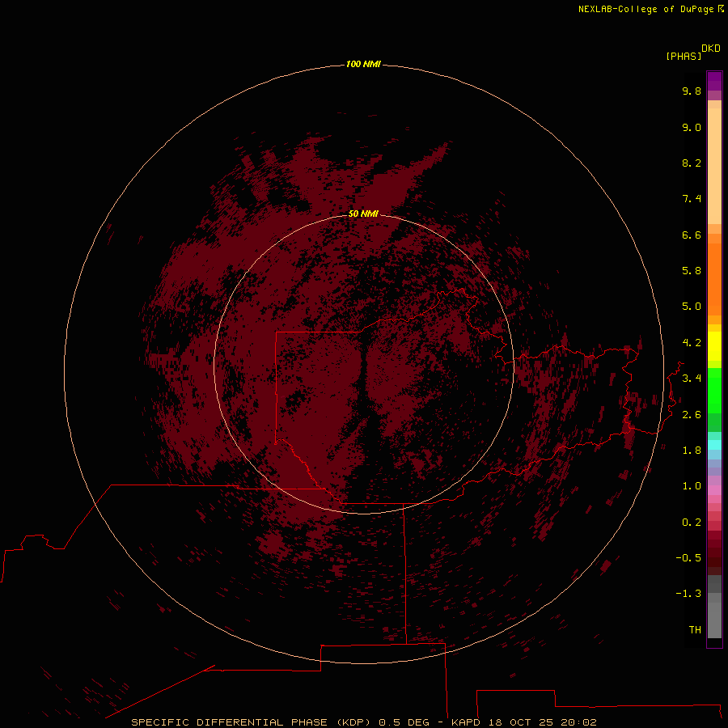This screenshot has height=728, width=728.
Task: Click the 7.4 legend value
Action: click(692, 199)
